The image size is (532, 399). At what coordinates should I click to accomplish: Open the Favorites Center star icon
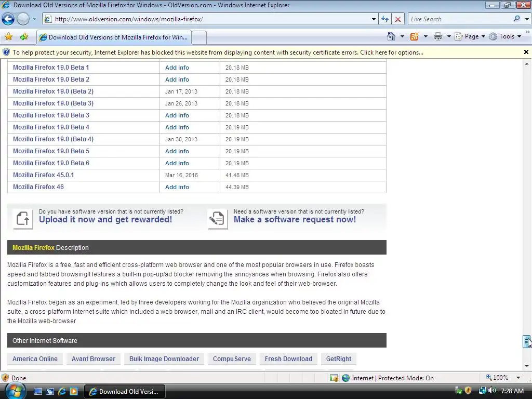pyautogui.click(x=8, y=36)
